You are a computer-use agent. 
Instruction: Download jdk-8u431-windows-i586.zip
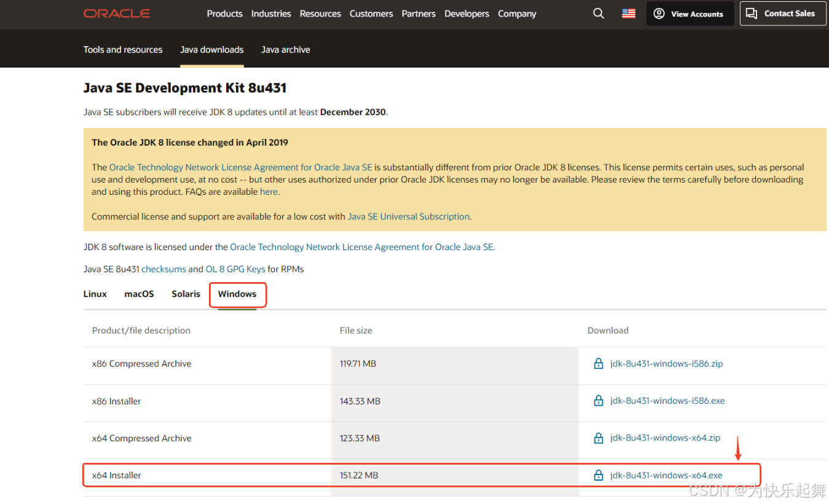pyautogui.click(x=667, y=364)
